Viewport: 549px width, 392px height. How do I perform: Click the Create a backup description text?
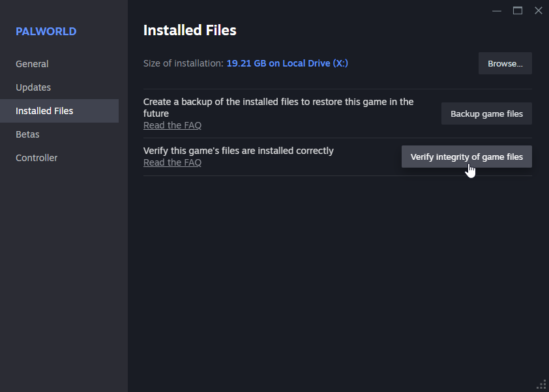pyautogui.click(x=278, y=108)
